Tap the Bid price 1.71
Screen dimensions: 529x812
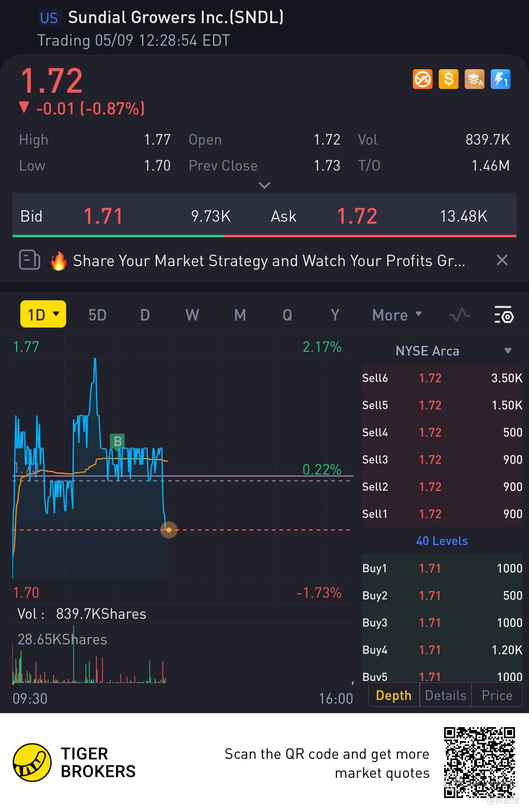point(103,216)
